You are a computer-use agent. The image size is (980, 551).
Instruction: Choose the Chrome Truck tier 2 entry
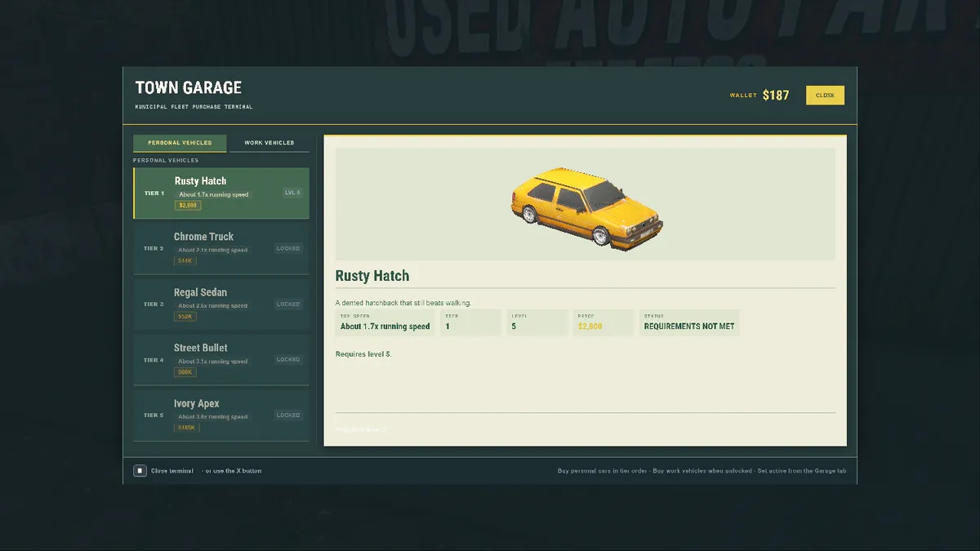click(221, 249)
